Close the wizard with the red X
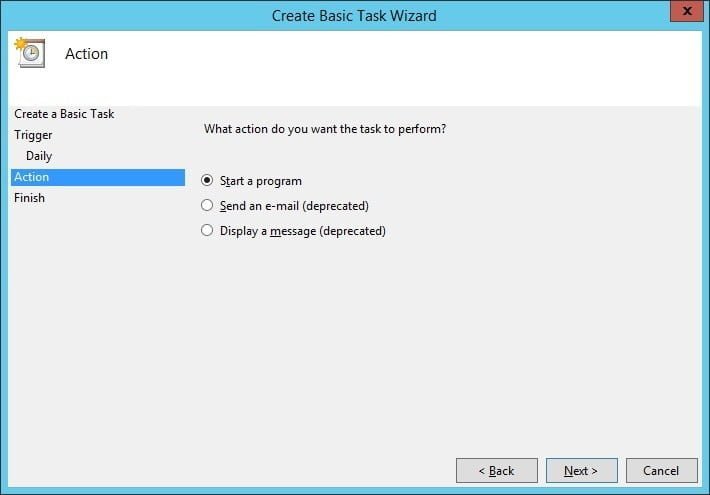Viewport: 710px width, 495px height. pos(684,13)
